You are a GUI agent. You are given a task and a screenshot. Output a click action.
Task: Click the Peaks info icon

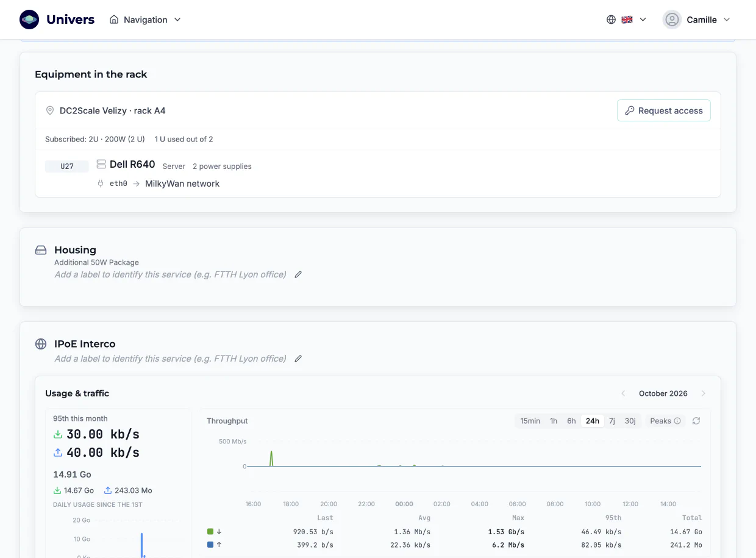click(x=677, y=421)
